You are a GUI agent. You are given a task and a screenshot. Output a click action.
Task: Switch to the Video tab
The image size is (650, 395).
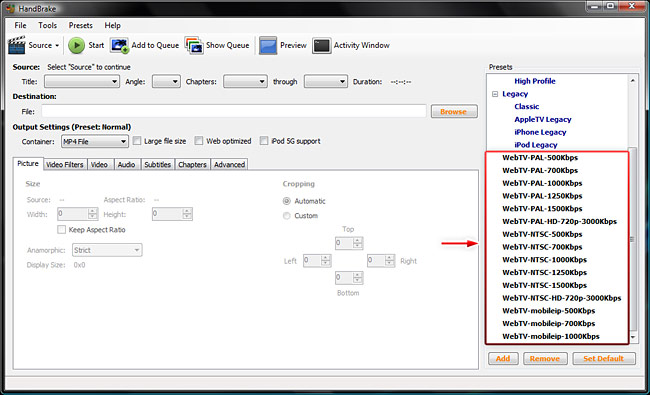tap(99, 165)
